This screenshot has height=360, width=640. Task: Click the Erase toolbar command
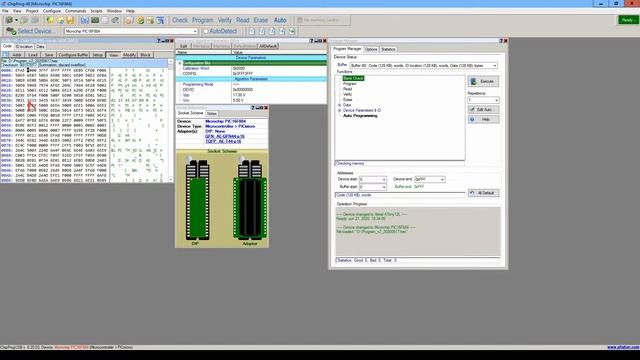pyautogui.click(x=261, y=20)
